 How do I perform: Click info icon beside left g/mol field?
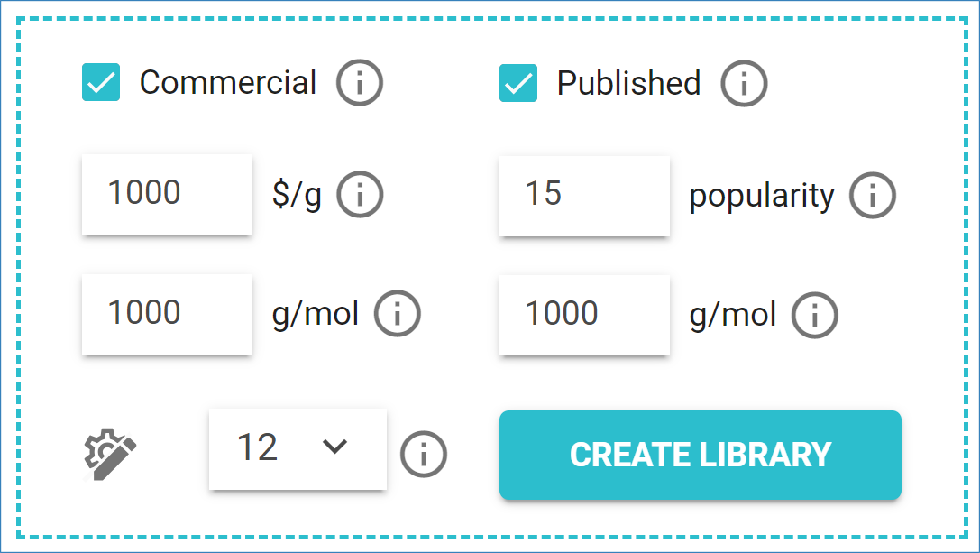398,313
